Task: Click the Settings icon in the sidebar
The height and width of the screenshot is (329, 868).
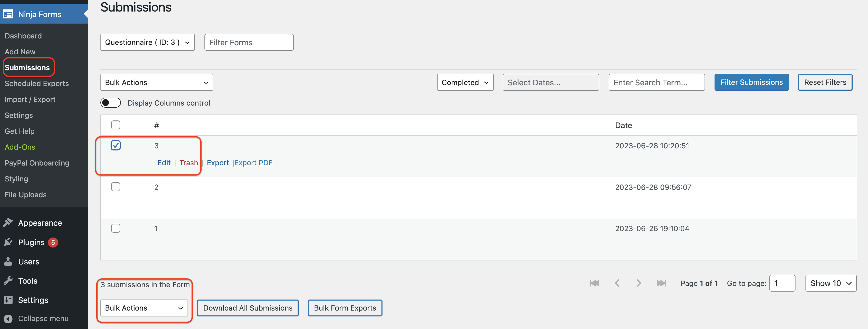Action: (8, 300)
